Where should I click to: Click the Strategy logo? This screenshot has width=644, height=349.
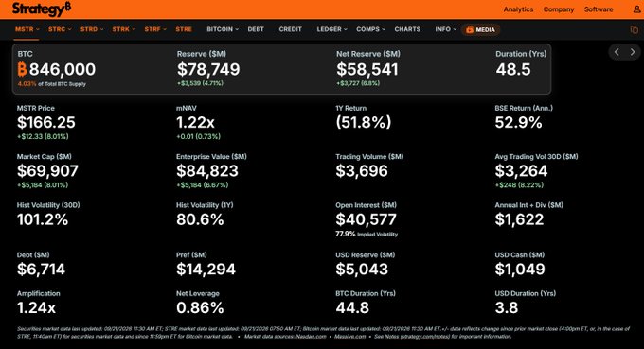[x=41, y=9]
